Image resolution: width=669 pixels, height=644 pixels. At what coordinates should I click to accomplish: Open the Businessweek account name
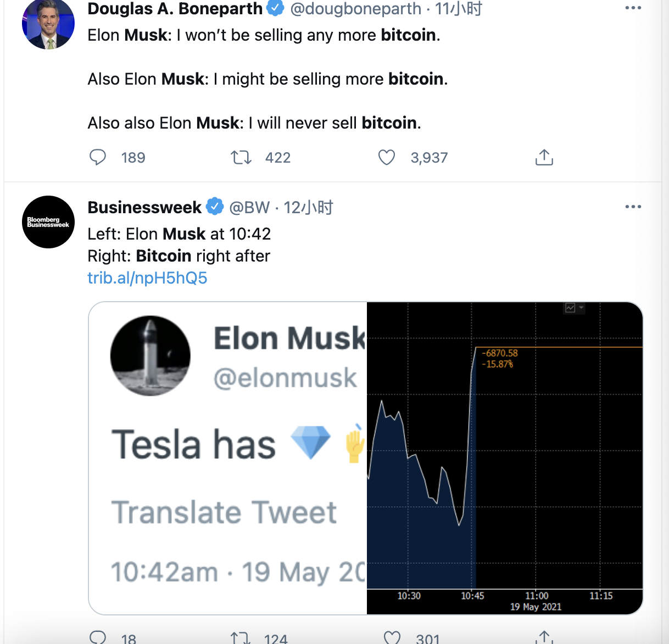coord(144,207)
